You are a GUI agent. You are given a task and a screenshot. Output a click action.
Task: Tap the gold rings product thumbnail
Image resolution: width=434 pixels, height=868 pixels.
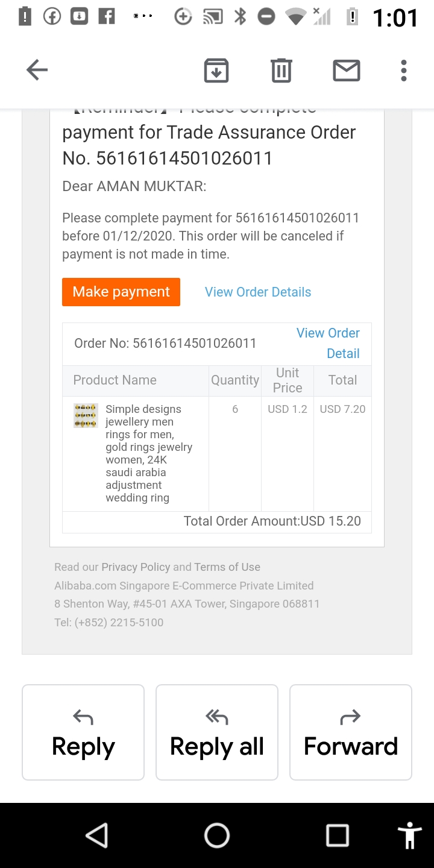(86, 416)
